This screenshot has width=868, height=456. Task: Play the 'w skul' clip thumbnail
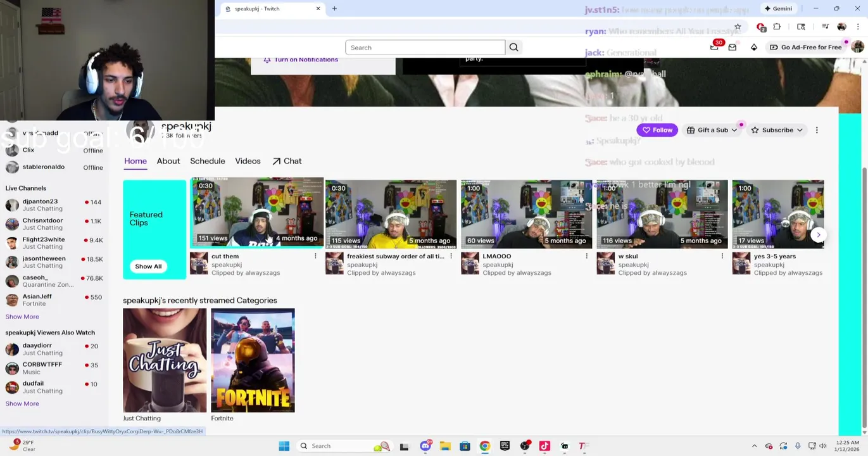[662, 213]
